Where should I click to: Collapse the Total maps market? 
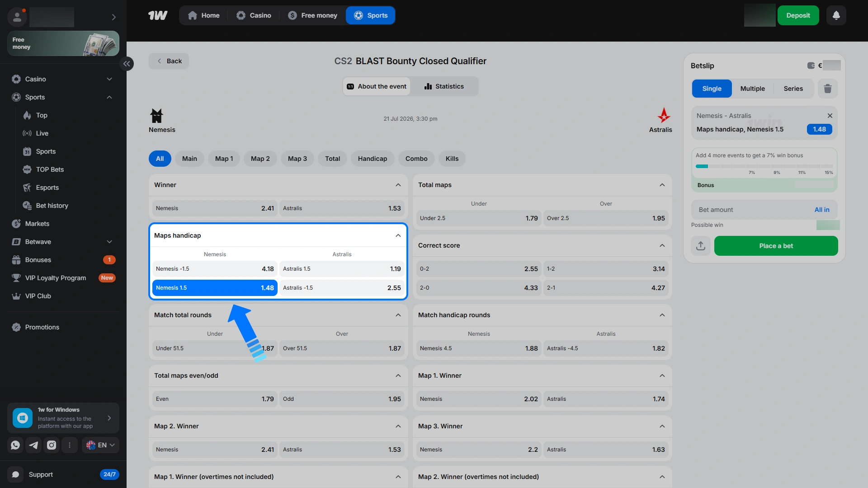[x=662, y=185]
